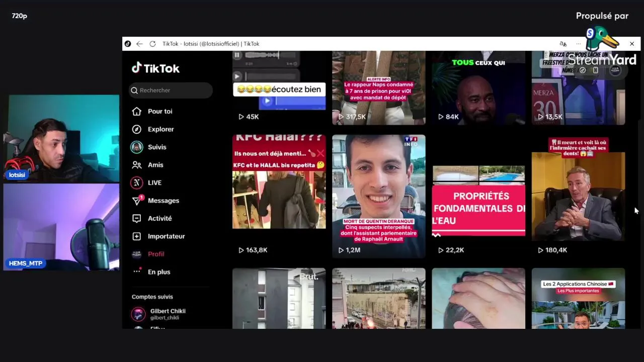Open the rappeur Naps video thumbnail
This screenshot has width=644, height=362.
tap(379, 87)
